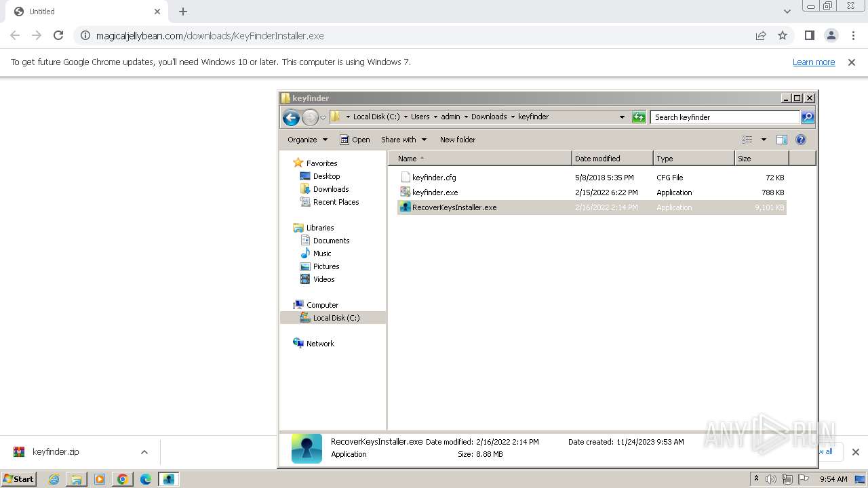
Task: Select the keyfinder.cfg filename
Action: [x=434, y=178]
